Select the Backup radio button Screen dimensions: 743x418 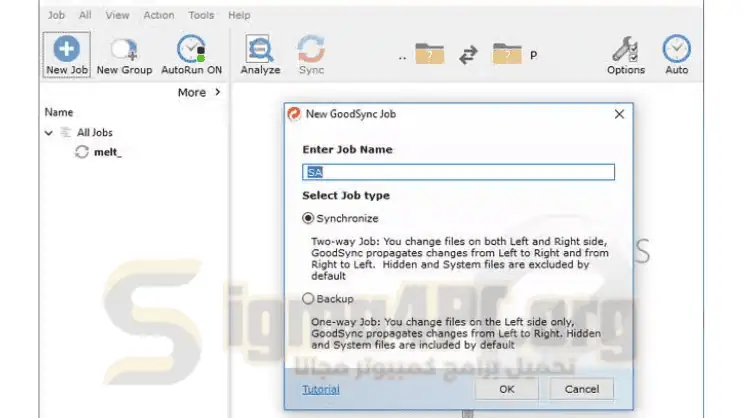309,298
